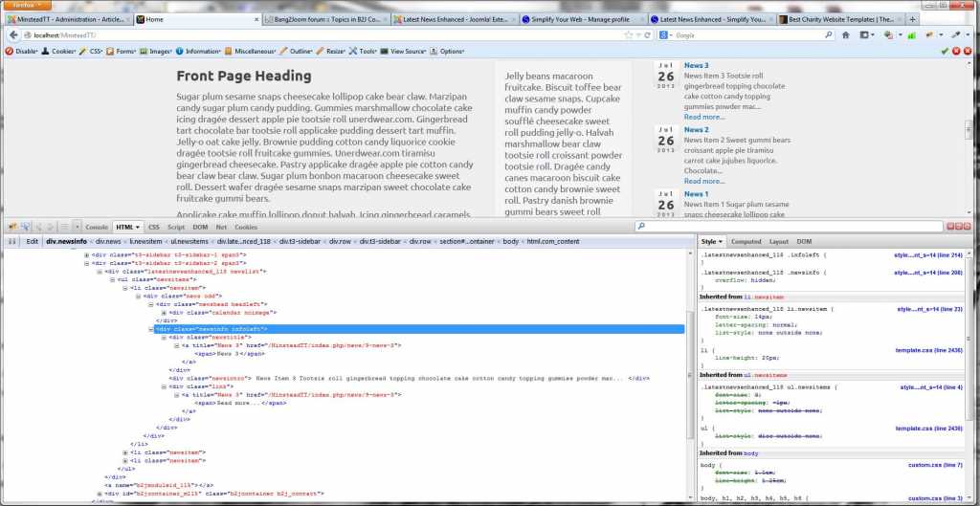Open the Style side panel dropdown
The width and height of the screenshot is (980, 506).
pos(712,242)
